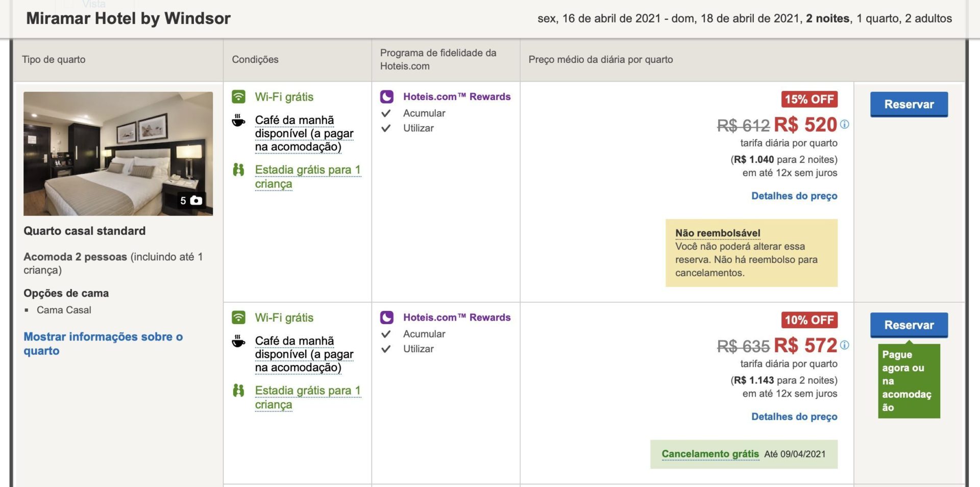Click the Não reembolsável heading in the yellow notice
The height and width of the screenshot is (487, 980).
[x=718, y=233]
